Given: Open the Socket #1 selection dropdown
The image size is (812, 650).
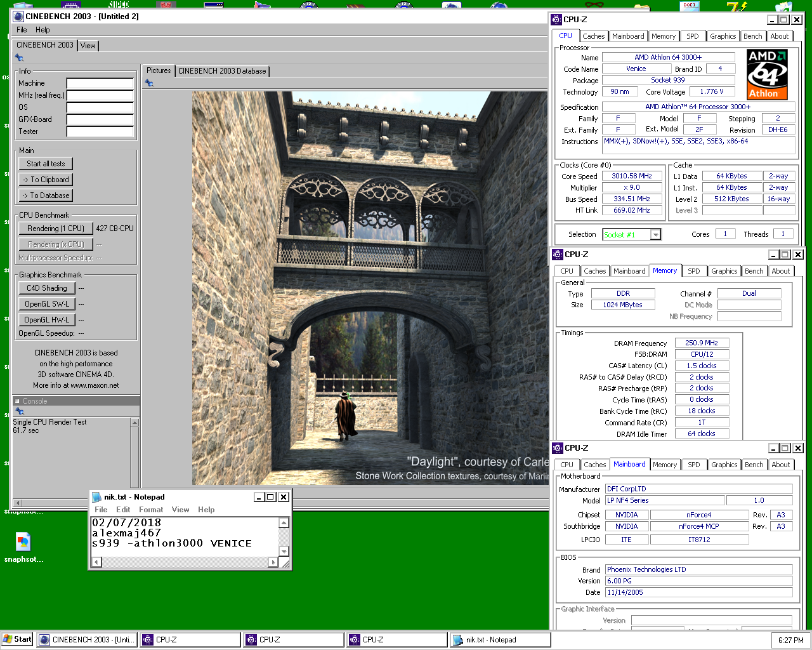Looking at the screenshot, I should tap(656, 235).
